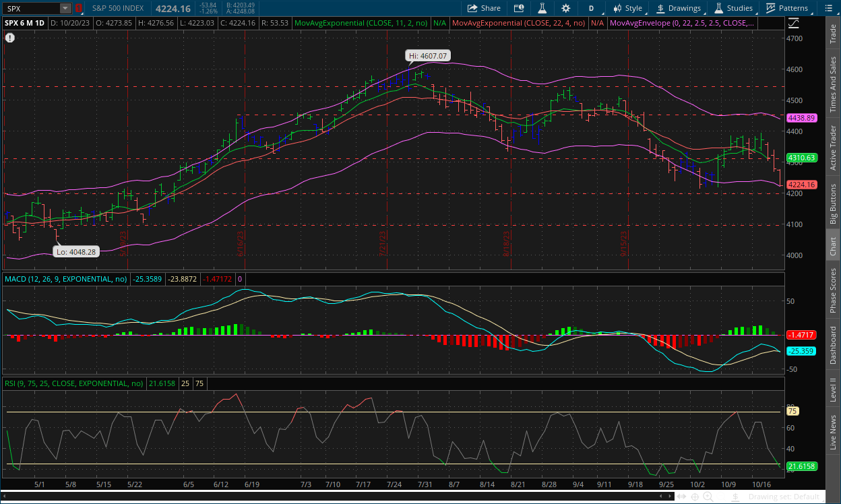Image resolution: width=841 pixels, height=504 pixels.
Task: Click the SPX symbol input field
Action: pyautogui.click(x=31, y=8)
